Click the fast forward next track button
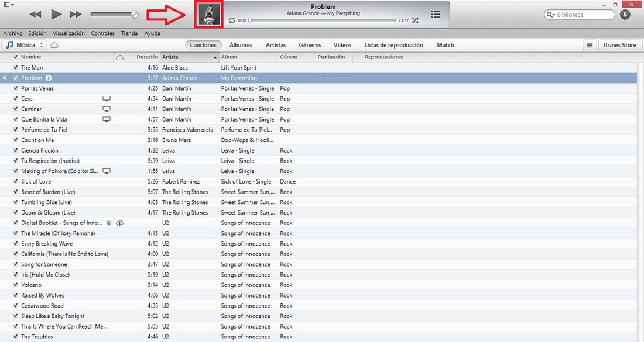Image resolution: width=644 pixels, height=342 pixels. point(76,15)
